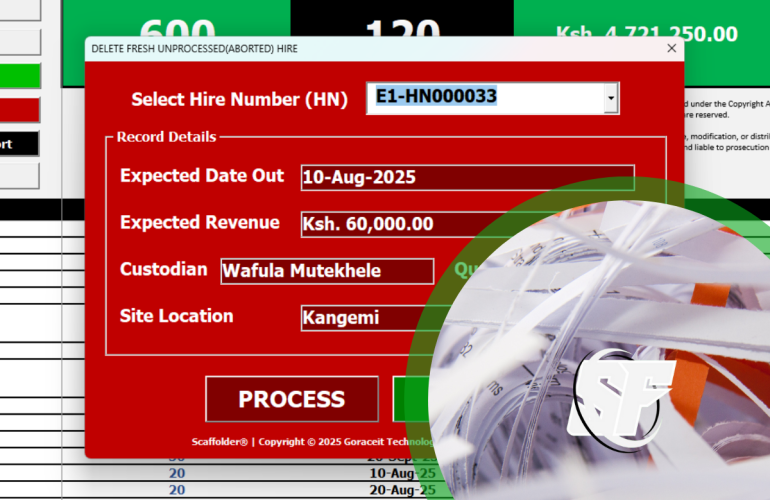This screenshot has width=770, height=500.
Task: Click the black report button in left sidebar
Action: click(x=20, y=143)
